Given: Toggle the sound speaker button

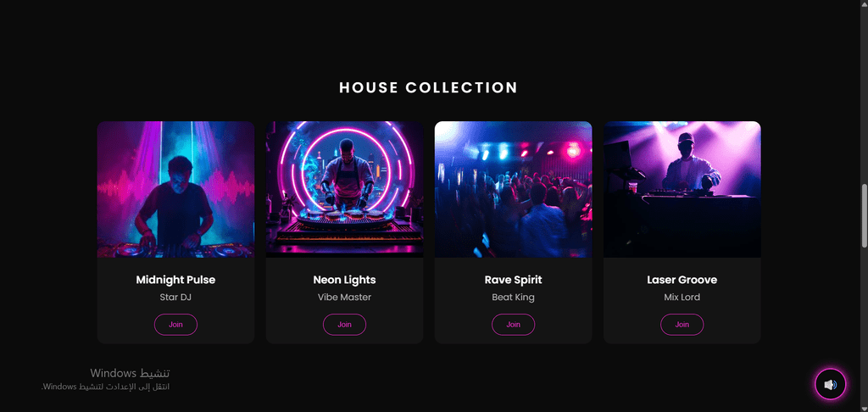Looking at the screenshot, I should click(830, 384).
